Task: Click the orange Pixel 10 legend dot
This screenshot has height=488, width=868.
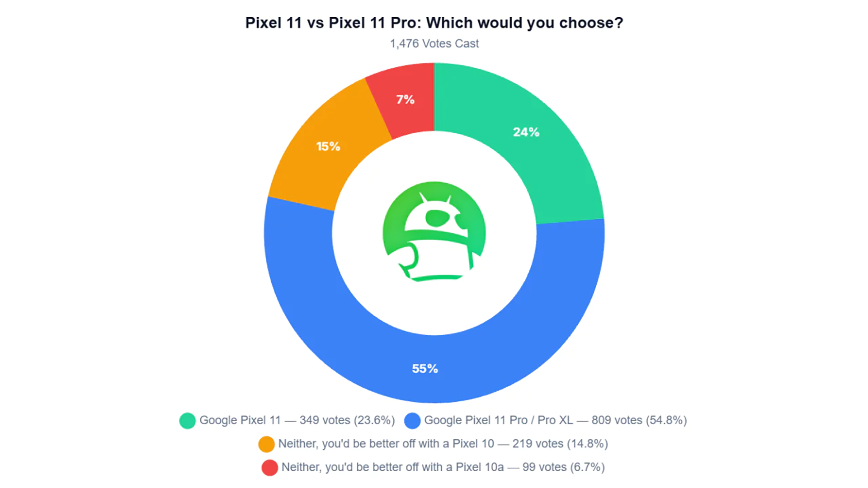Action: [x=266, y=444]
